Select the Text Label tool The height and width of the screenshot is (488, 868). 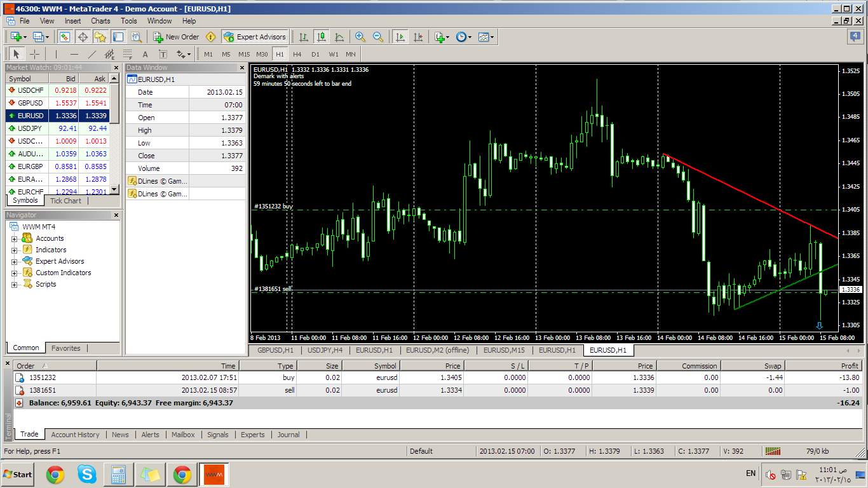pyautogui.click(x=163, y=54)
